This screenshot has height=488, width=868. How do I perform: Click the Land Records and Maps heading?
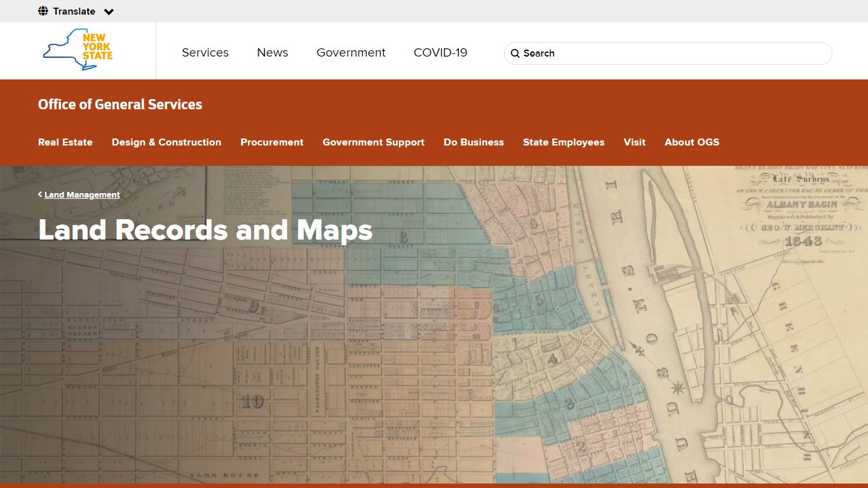pos(206,230)
